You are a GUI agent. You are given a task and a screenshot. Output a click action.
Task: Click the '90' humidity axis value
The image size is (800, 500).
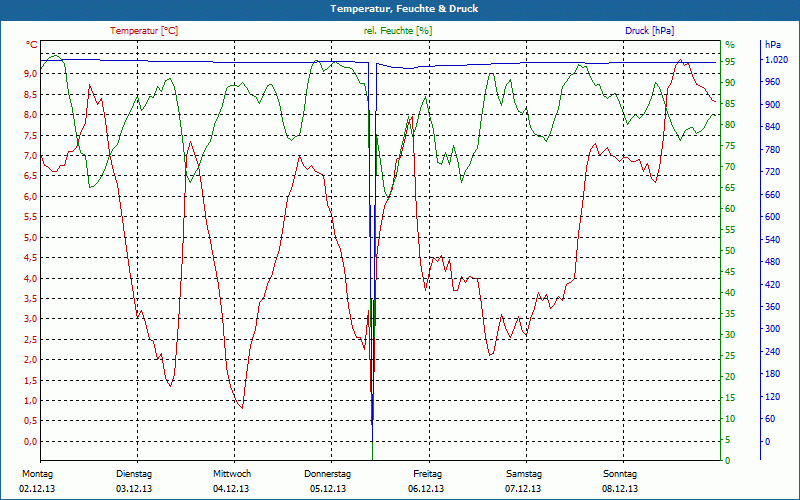[x=730, y=83]
